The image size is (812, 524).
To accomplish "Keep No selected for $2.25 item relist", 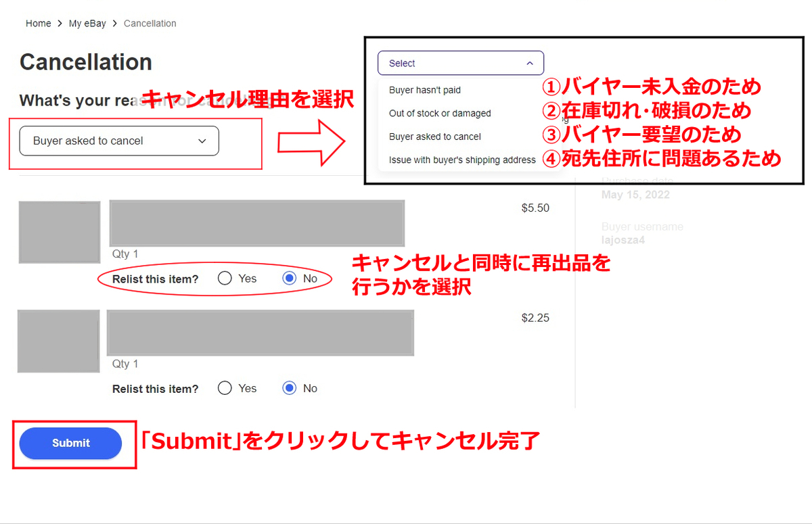I will point(289,387).
